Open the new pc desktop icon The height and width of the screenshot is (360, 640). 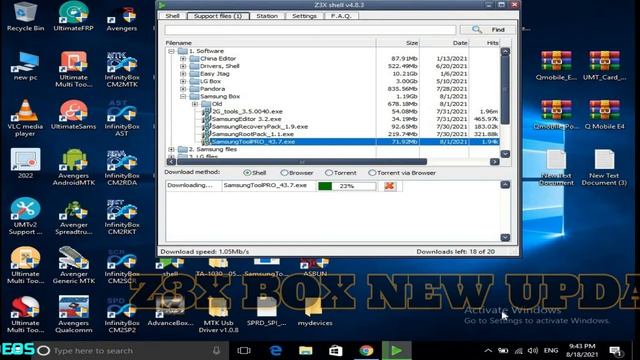click(25, 66)
